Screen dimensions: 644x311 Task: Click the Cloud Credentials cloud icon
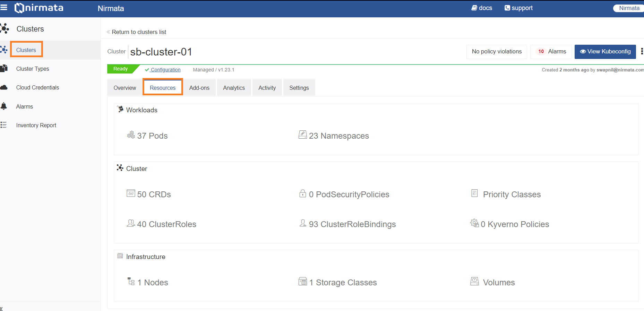[4, 87]
